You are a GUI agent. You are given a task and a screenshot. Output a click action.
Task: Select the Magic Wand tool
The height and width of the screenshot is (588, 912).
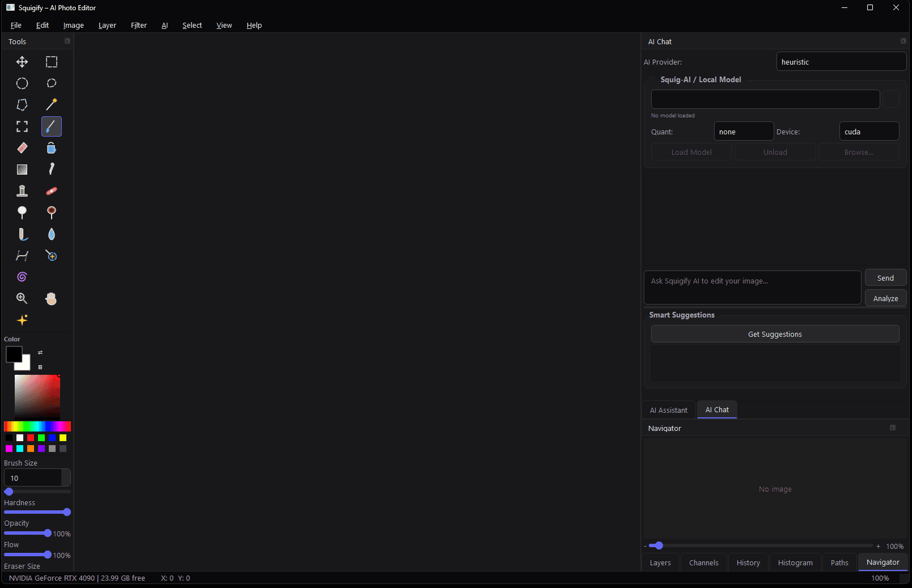coord(52,105)
